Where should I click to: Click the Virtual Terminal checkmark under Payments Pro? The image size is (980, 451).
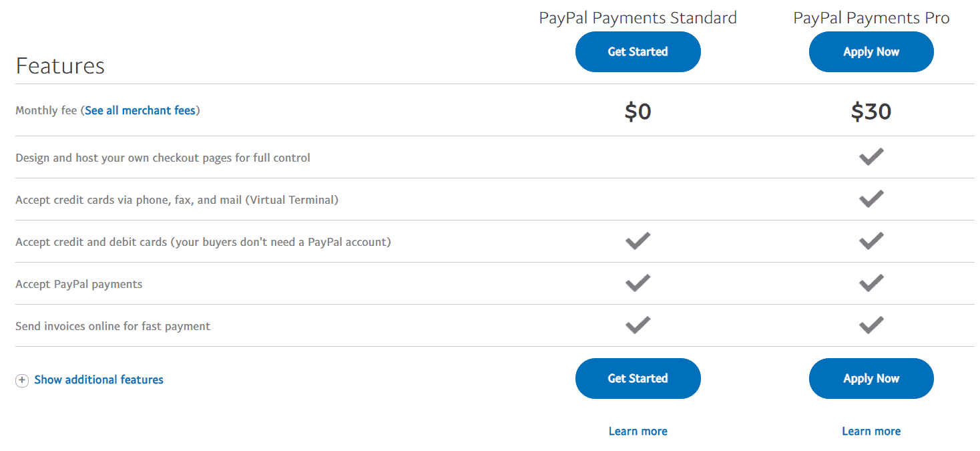coord(871,198)
